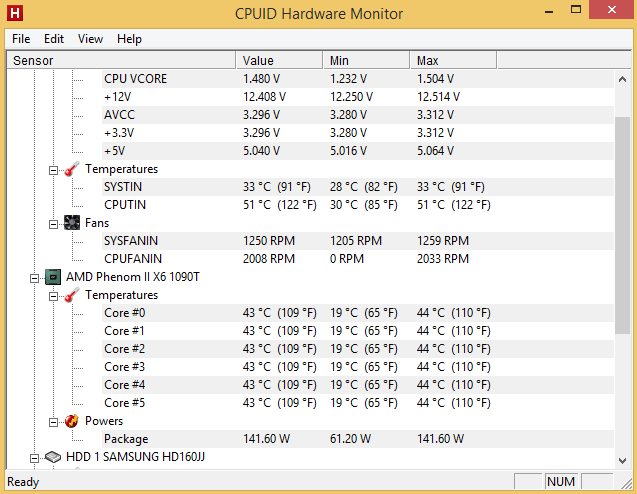Click the hard drive icon for SAMSUNG HD160JJ
Viewport: 637px width, 494px height.
click(53, 457)
